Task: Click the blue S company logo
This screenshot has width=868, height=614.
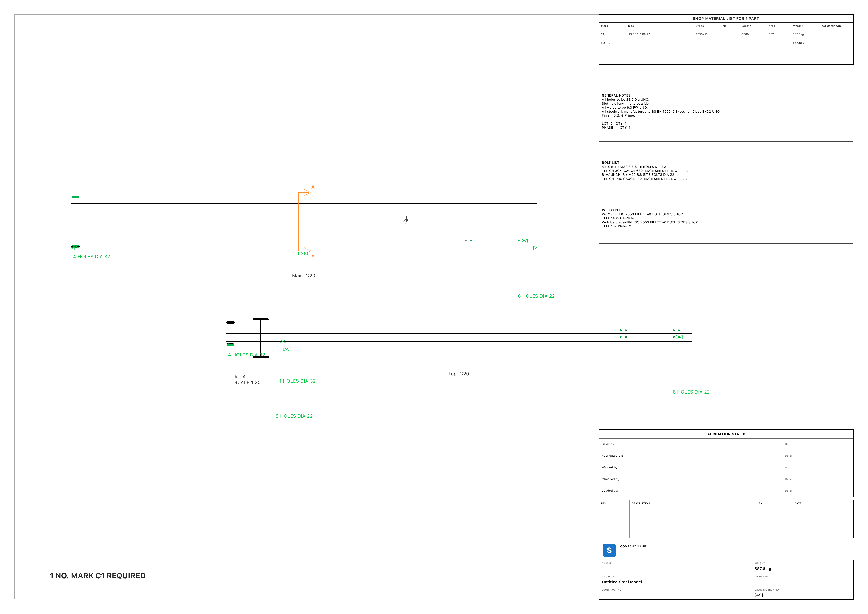Action: coord(609,550)
